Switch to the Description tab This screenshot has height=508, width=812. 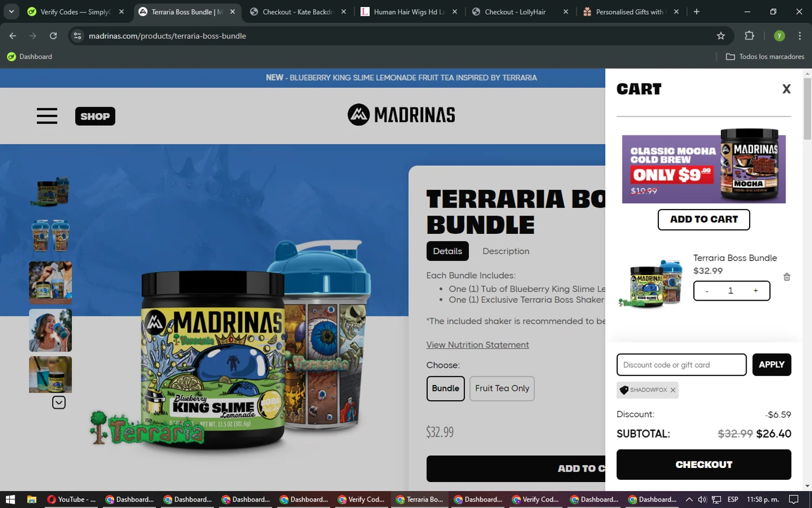tap(506, 251)
